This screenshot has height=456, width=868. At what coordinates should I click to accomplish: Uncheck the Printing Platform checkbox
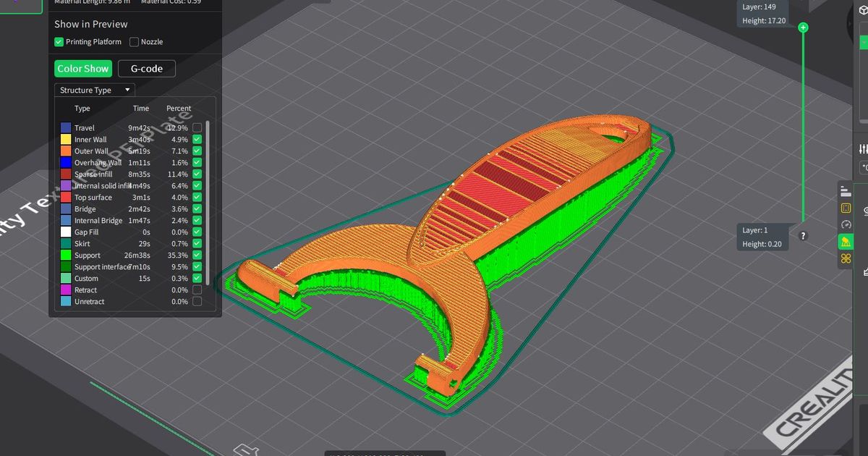[x=59, y=42]
